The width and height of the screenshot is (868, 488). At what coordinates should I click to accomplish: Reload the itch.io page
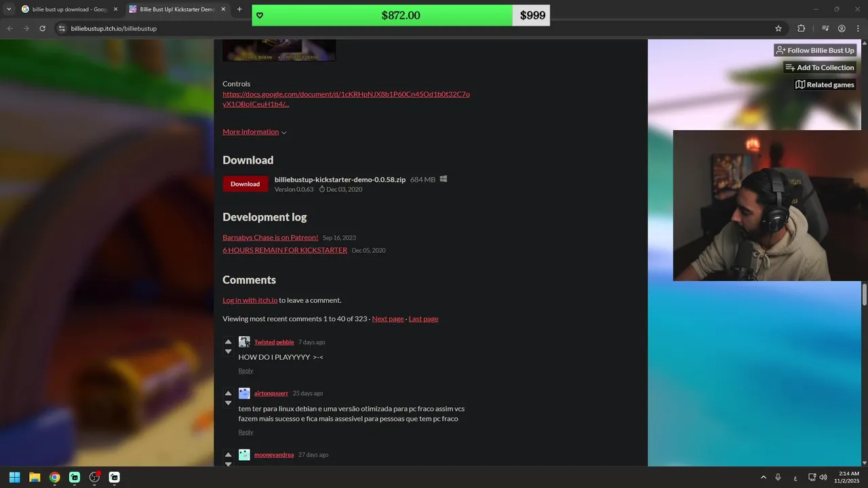click(x=42, y=28)
